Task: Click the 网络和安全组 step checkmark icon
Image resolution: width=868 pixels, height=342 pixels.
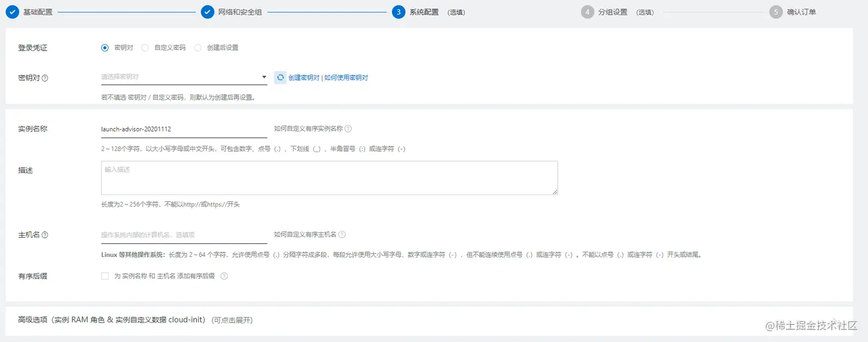Action: (x=208, y=12)
